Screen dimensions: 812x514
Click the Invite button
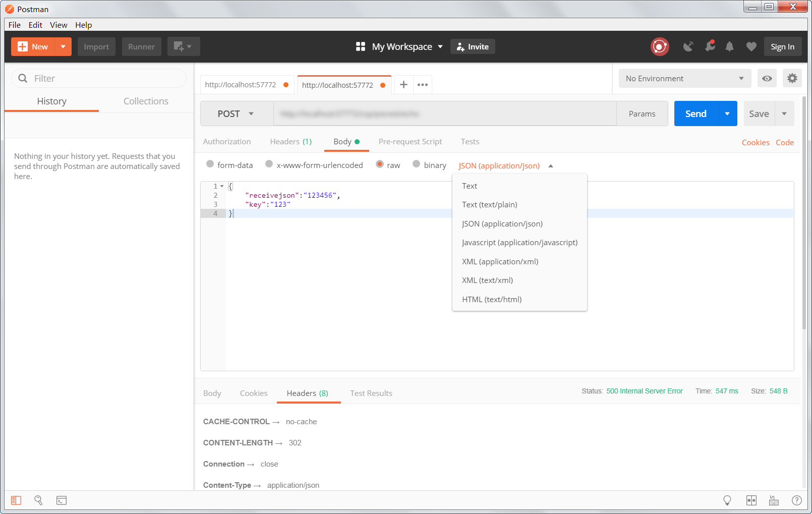[x=473, y=46]
